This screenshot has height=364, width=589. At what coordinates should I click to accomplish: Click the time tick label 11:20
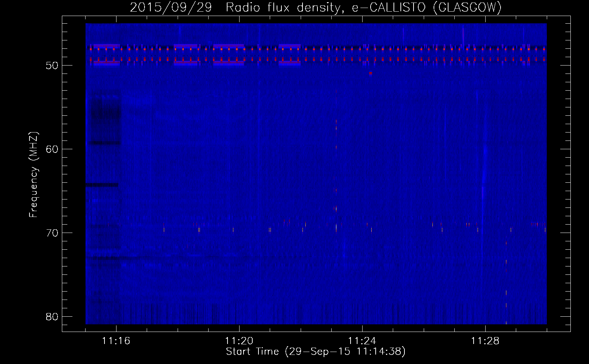tap(239, 341)
